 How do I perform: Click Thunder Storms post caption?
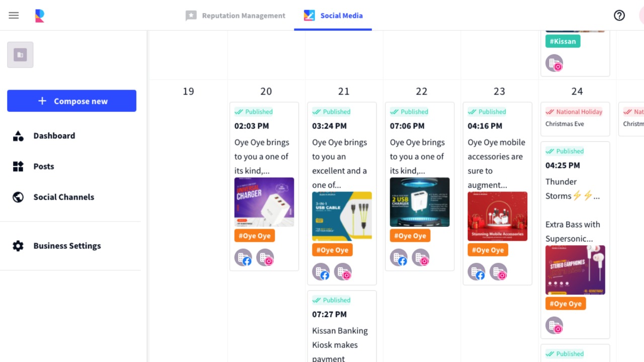[573, 189]
